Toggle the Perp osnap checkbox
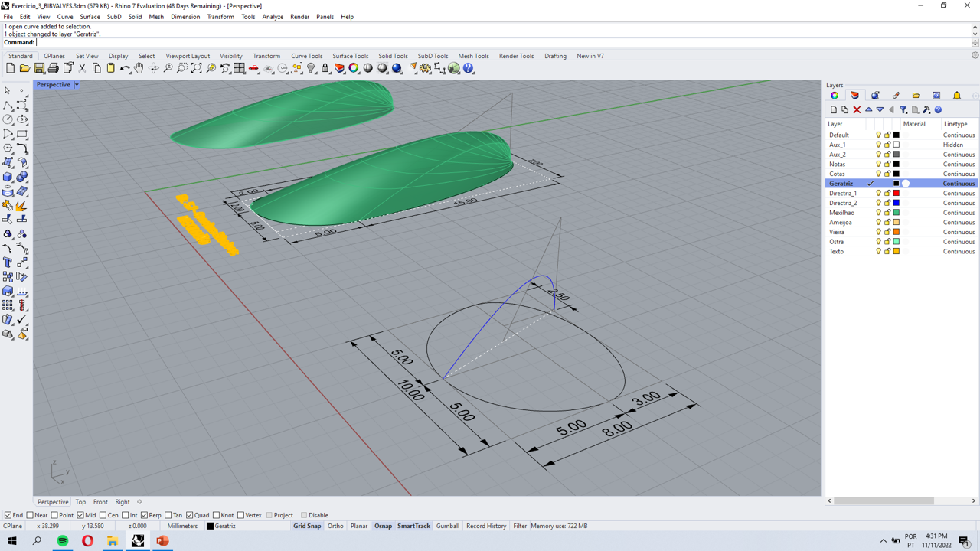The image size is (980, 551). [144, 515]
